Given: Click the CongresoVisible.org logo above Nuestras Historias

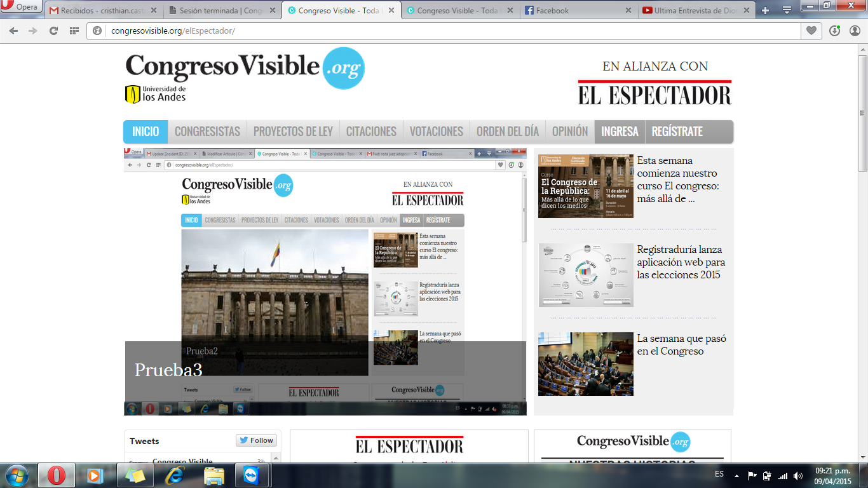Looking at the screenshot, I should point(634,442).
